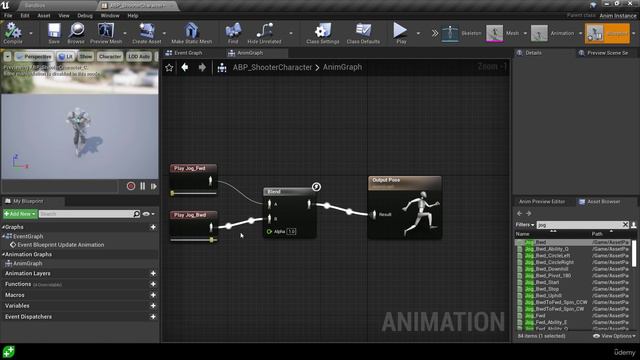The width and height of the screenshot is (640, 360).
Task: Click the toolbar overflow double-chevron
Action: [435, 33]
